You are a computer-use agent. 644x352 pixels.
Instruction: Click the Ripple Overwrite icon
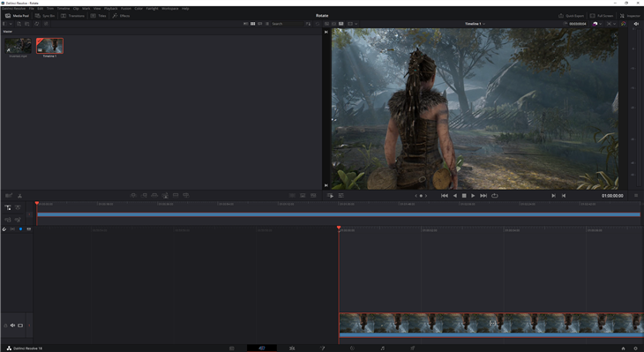[154, 195]
